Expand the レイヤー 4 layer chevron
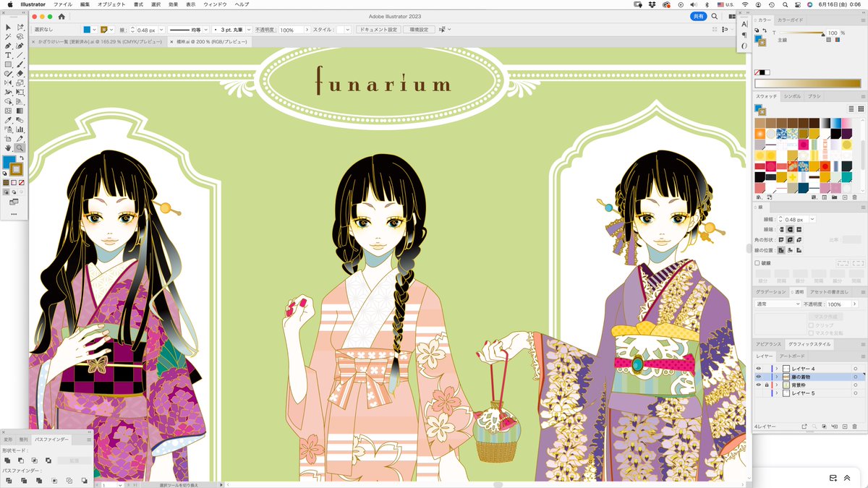 [777, 369]
